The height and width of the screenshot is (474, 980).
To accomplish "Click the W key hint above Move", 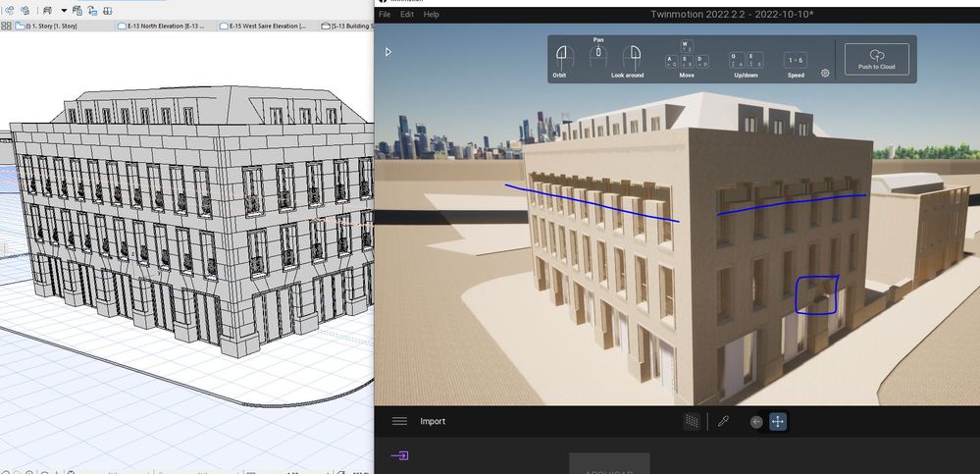I will click(687, 46).
